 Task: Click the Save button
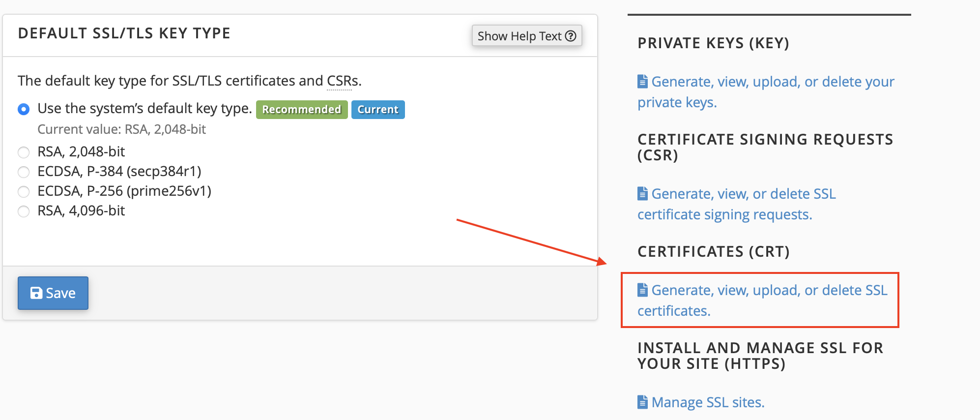coord(53,293)
